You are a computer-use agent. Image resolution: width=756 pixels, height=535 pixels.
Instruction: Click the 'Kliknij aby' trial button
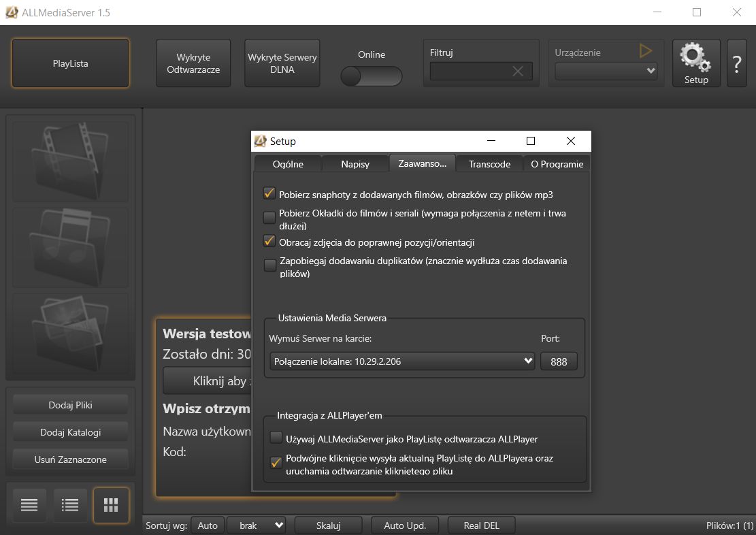click(x=208, y=380)
